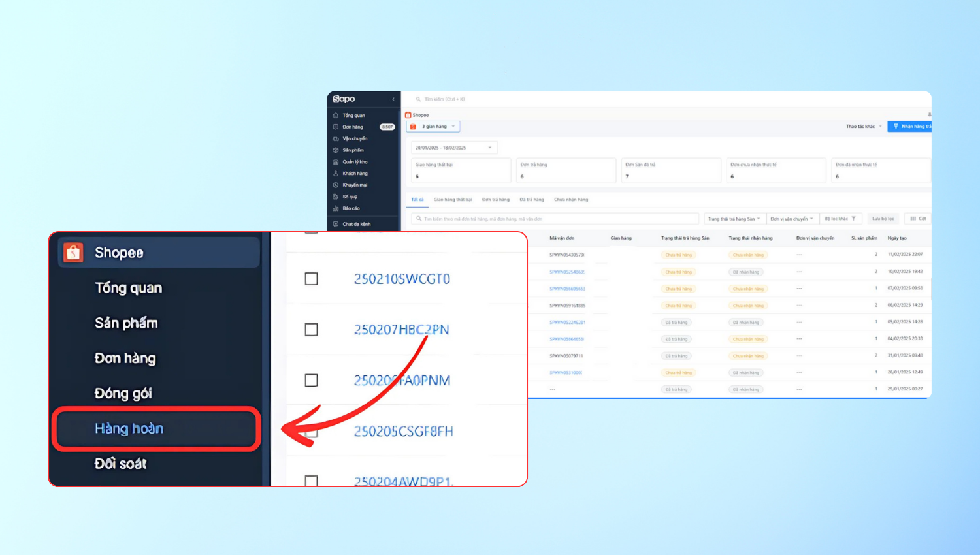The image size is (980, 555).
Task: Switch to the Tất cả tab
Action: tap(417, 200)
